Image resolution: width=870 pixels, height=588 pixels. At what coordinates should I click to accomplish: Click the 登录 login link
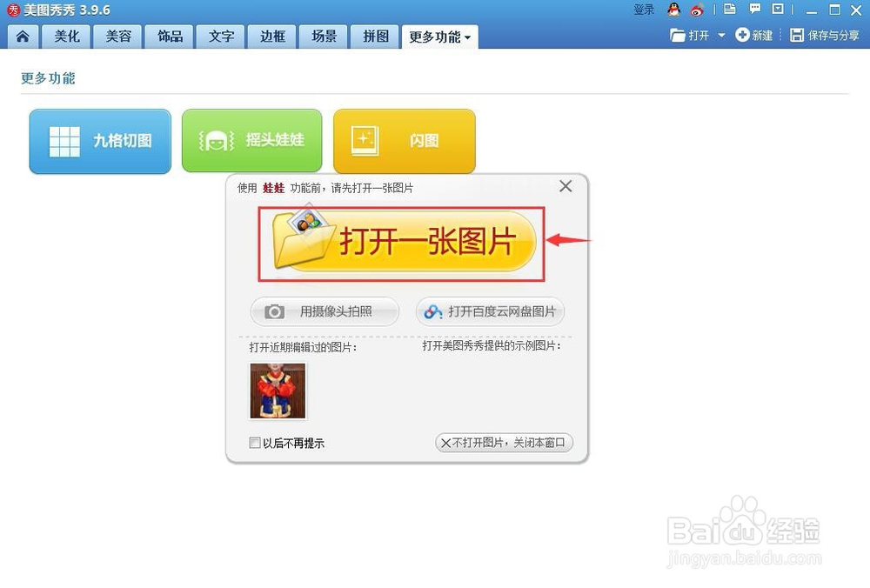pyautogui.click(x=644, y=10)
